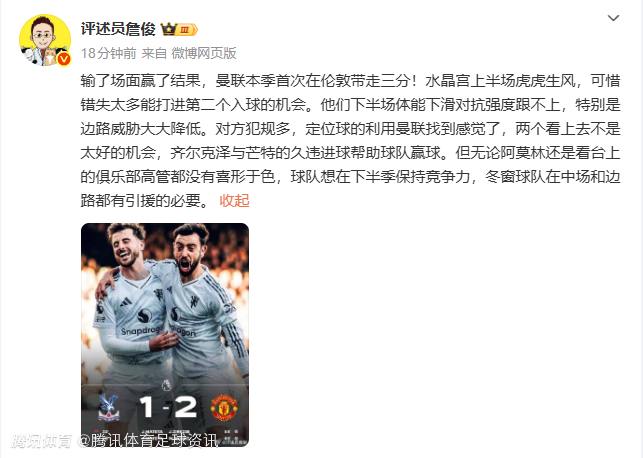Open the match celebration photo thumbnail
This screenshot has width=643, height=458.
point(165,335)
